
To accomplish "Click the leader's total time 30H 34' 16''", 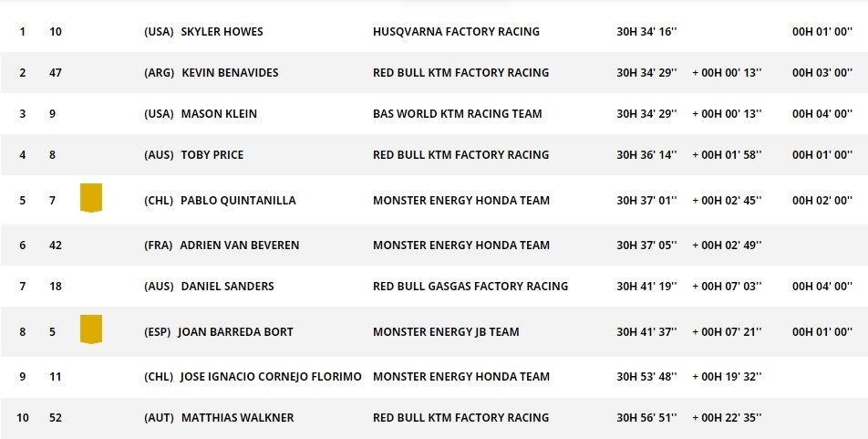I will click(646, 32).
